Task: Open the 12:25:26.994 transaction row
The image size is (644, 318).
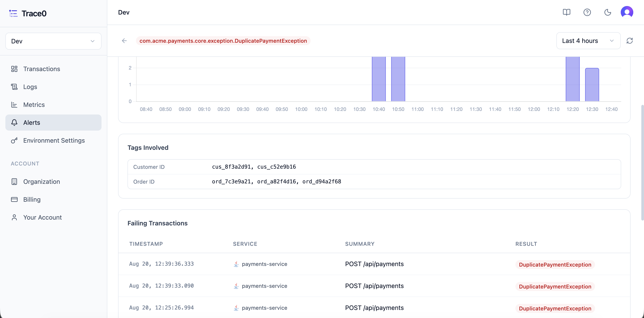Action: tap(374, 308)
